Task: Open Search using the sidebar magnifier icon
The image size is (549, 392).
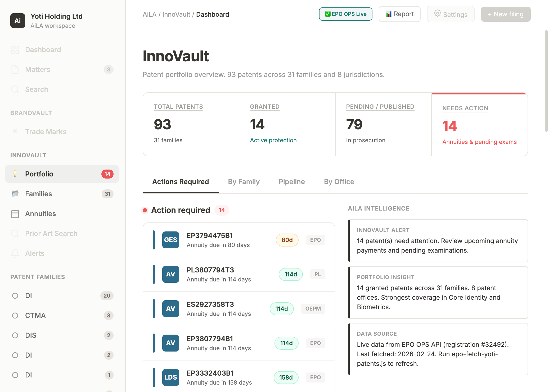Action: [x=15, y=89]
